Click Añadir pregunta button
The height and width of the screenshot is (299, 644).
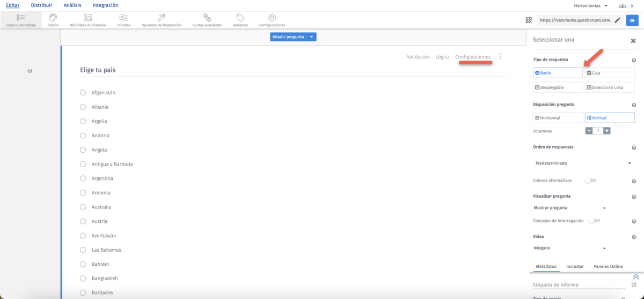(289, 37)
